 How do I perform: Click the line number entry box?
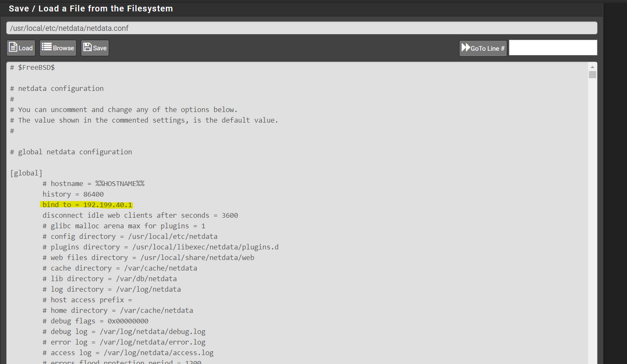(x=553, y=47)
